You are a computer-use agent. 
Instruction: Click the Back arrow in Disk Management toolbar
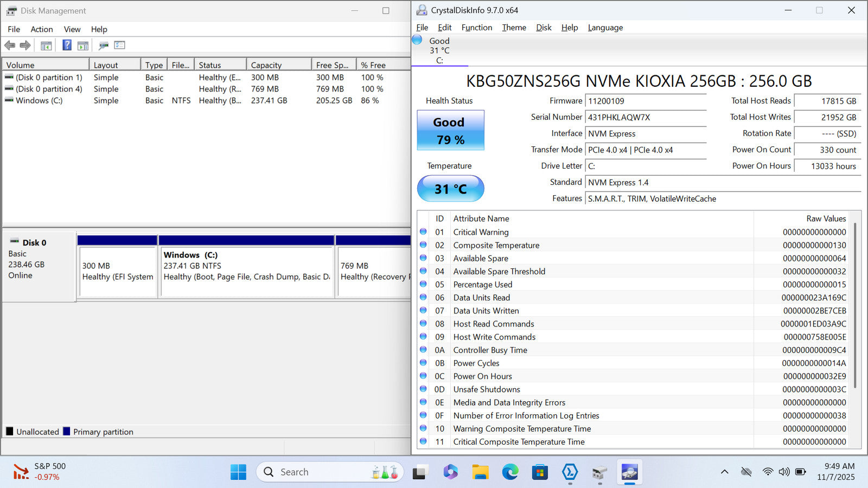coord(10,46)
